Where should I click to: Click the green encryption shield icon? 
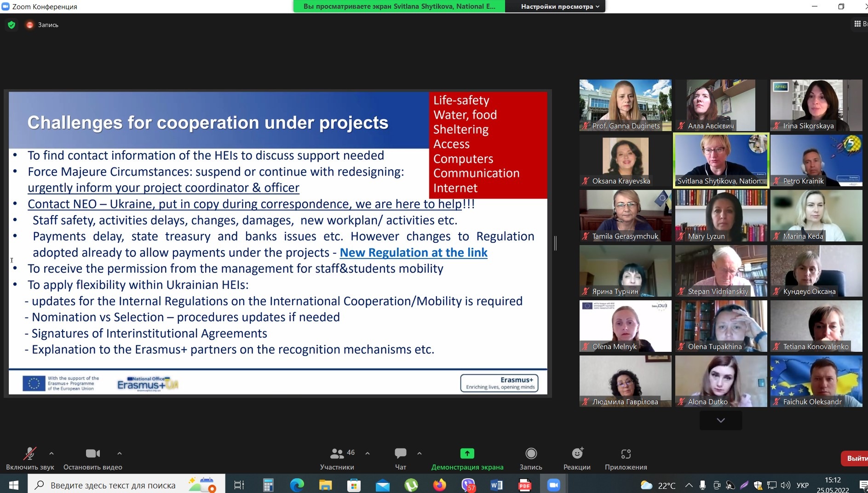[11, 25]
